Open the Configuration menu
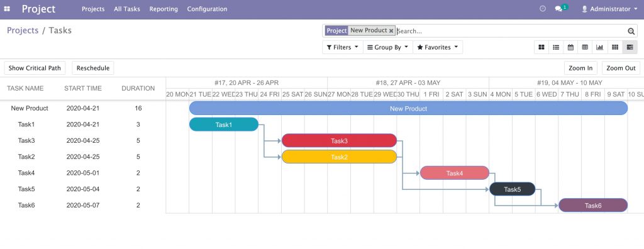Screen dimensions: 644x249 click(207, 9)
